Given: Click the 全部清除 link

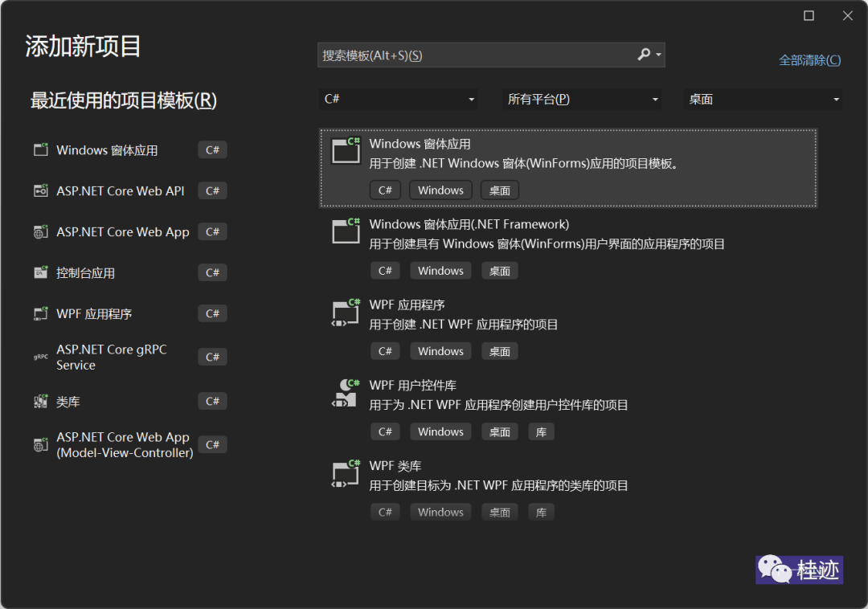Looking at the screenshot, I should point(810,60).
